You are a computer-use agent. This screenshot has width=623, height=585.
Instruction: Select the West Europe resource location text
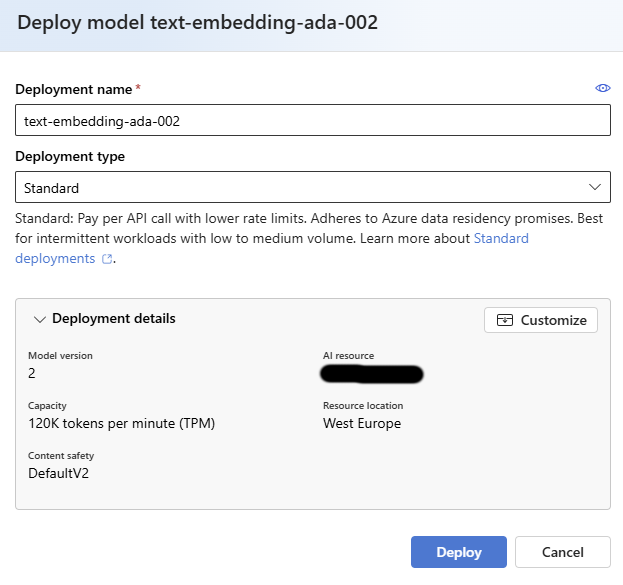pos(362,424)
